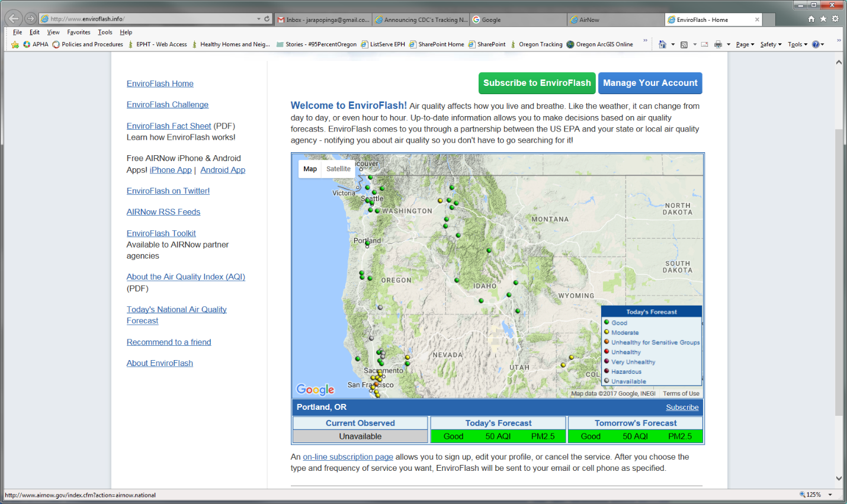Click the Add to Favorites bar star icon
The height and width of the screenshot is (504, 847).
(x=15, y=44)
